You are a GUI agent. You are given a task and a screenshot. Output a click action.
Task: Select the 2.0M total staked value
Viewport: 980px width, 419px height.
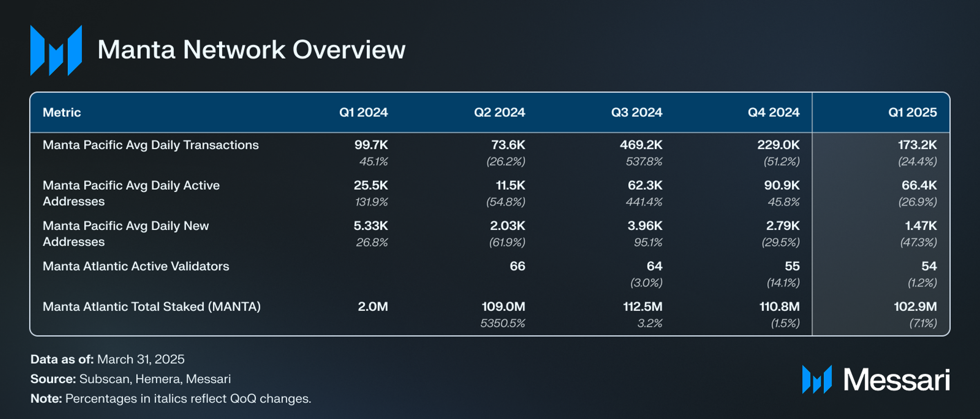pyautogui.click(x=373, y=306)
